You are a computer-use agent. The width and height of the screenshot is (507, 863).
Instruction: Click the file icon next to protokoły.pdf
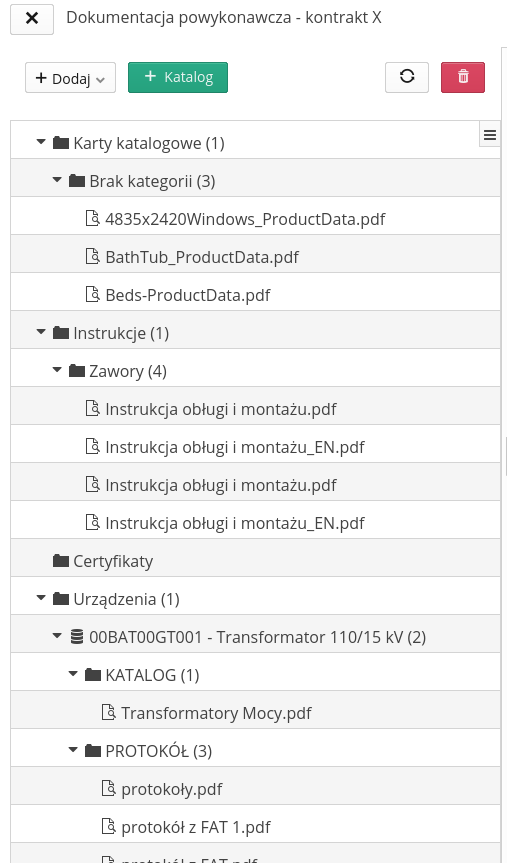(108, 789)
